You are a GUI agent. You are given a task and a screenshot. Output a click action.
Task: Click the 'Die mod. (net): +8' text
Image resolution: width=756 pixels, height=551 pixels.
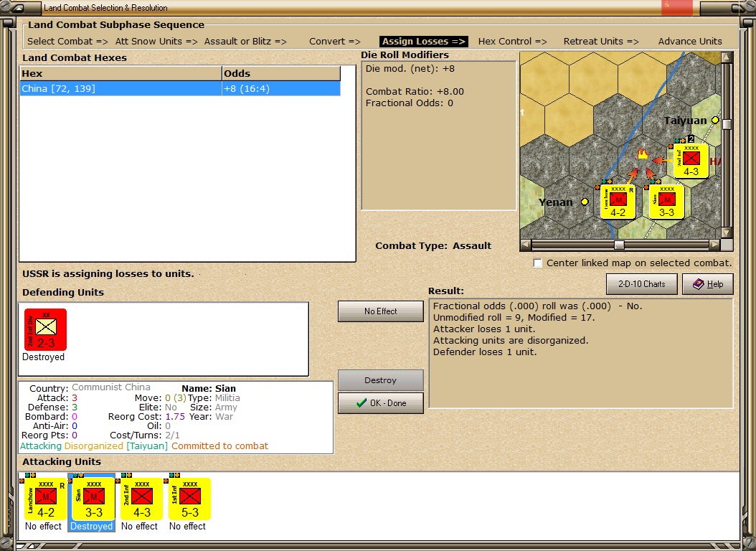pos(410,68)
